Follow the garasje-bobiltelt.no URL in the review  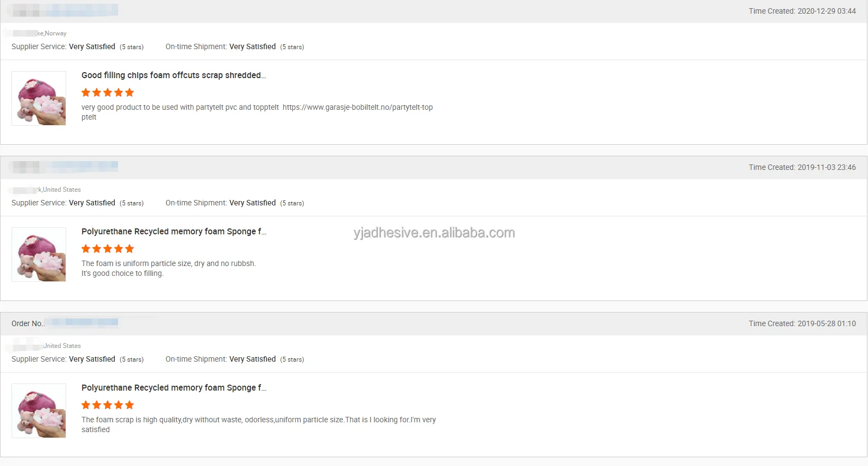357,108
